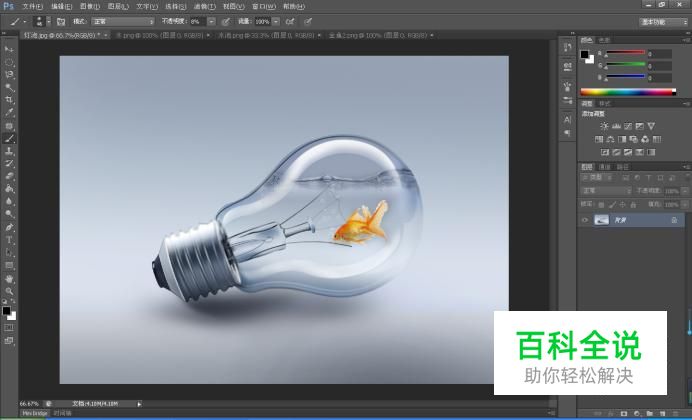The image size is (692, 420).
Task: Switch to the 通道 tab
Action: 604,167
